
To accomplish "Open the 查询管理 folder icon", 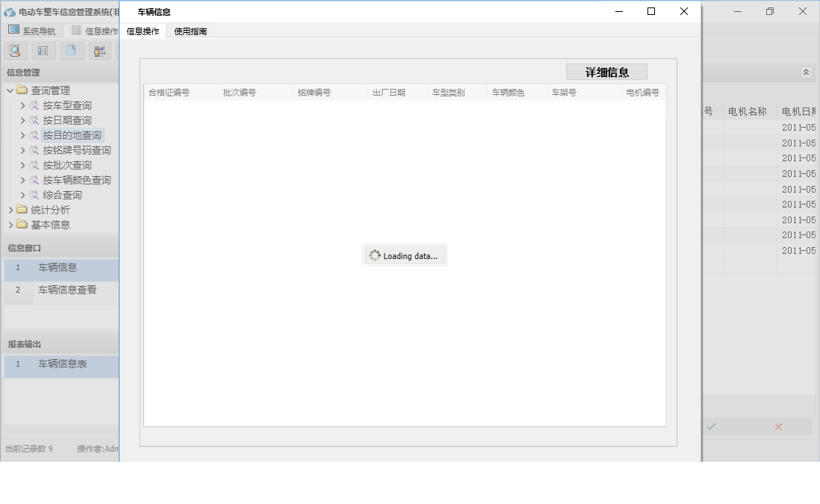I will tap(21, 90).
